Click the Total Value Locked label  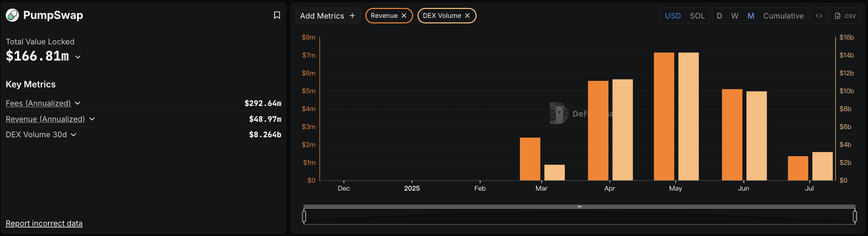(x=40, y=42)
